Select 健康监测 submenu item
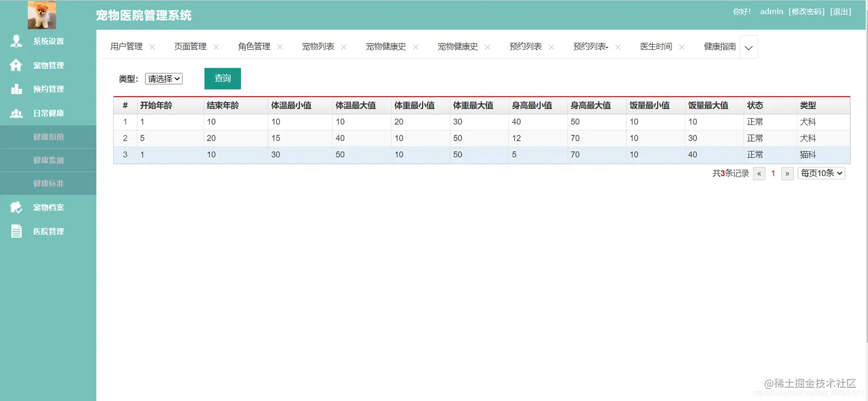 click(x=48, y=160)
